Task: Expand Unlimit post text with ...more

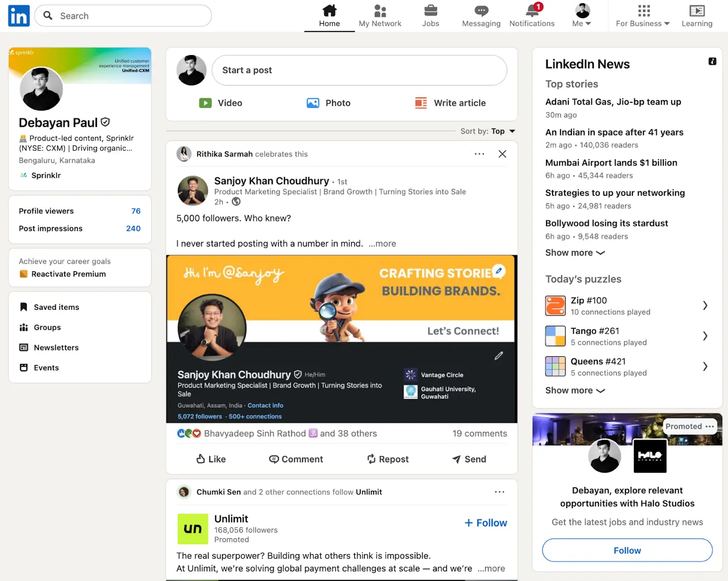Action: point(491,568)
